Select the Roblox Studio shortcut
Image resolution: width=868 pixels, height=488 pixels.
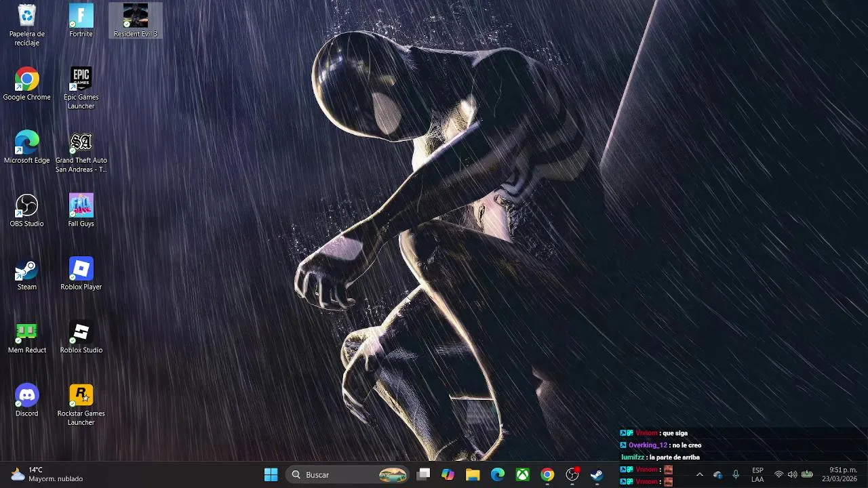point(81,337)
